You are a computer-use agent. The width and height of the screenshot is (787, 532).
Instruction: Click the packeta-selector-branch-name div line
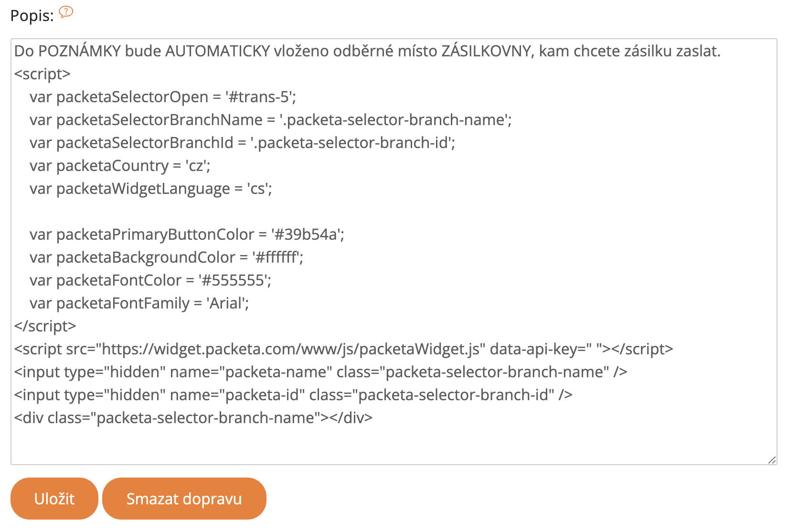pyautogui.click(x=191, y=418)
